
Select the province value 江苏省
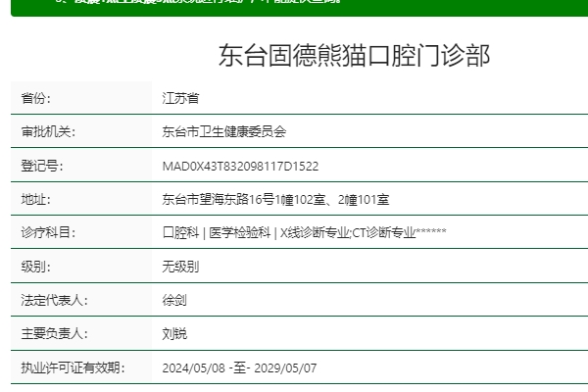pos(180,98)
